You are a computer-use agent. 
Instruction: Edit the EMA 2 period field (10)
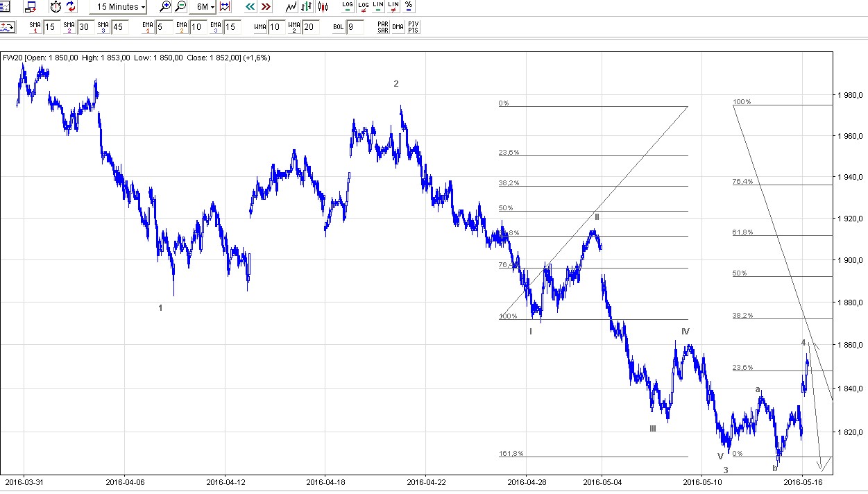click(198, 28)
